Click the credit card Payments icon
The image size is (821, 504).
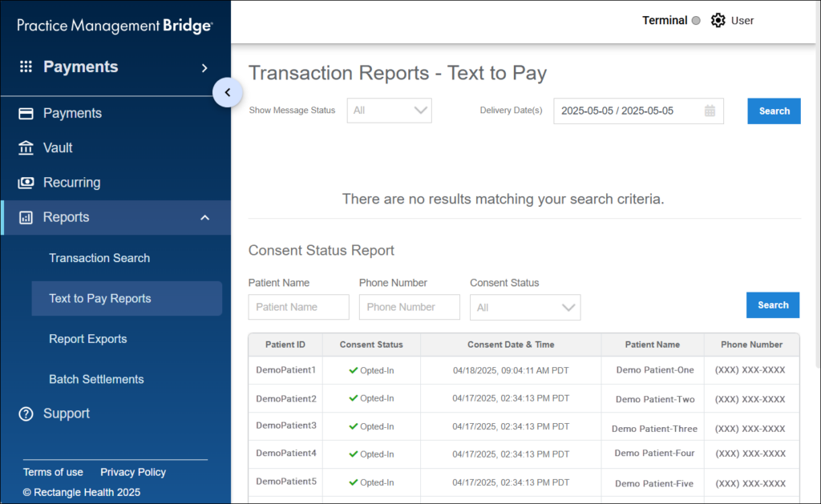click(x=26, y=114)
